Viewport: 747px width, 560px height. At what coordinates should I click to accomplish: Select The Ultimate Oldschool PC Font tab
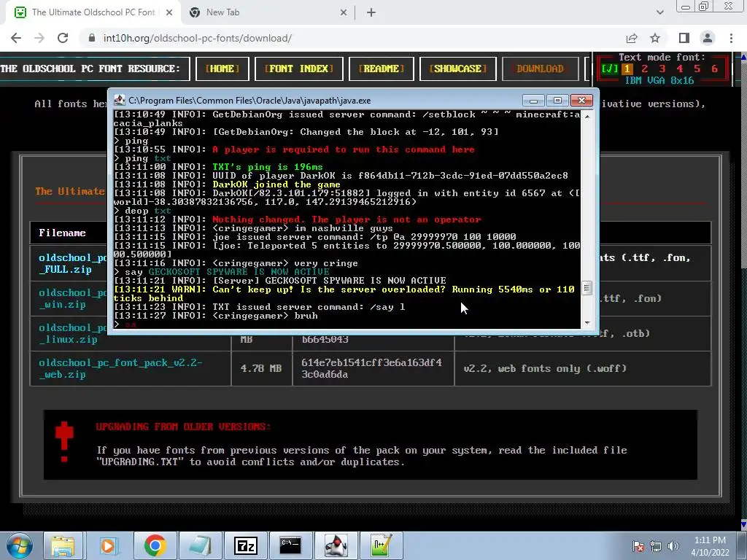93,12
